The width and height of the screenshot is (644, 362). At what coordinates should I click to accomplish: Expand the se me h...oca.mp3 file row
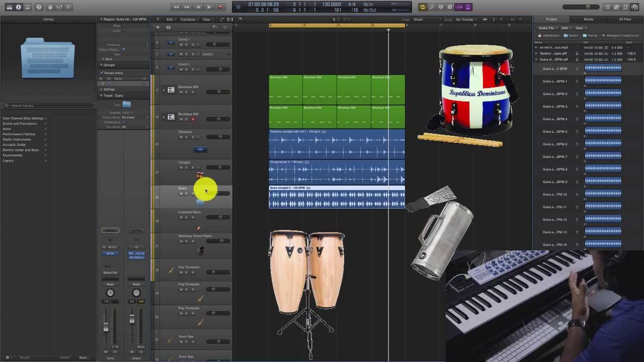pos(536,47)
